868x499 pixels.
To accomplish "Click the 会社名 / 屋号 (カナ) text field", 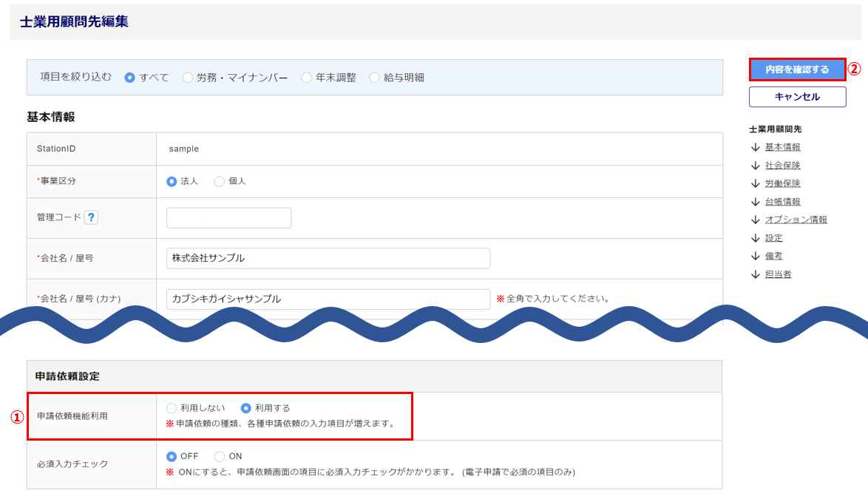I will [328, 299].
